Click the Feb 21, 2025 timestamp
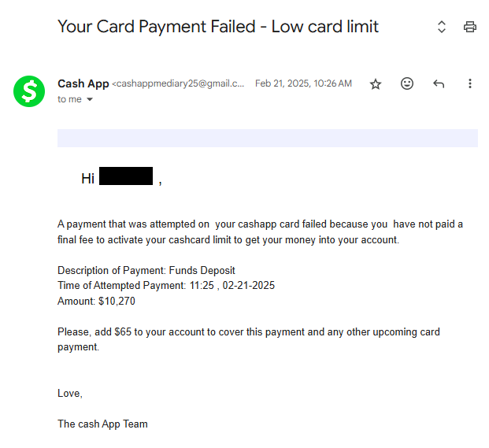The height and width of the screenshot is (448, 489). pyautogui.click(x=303, y=83)
